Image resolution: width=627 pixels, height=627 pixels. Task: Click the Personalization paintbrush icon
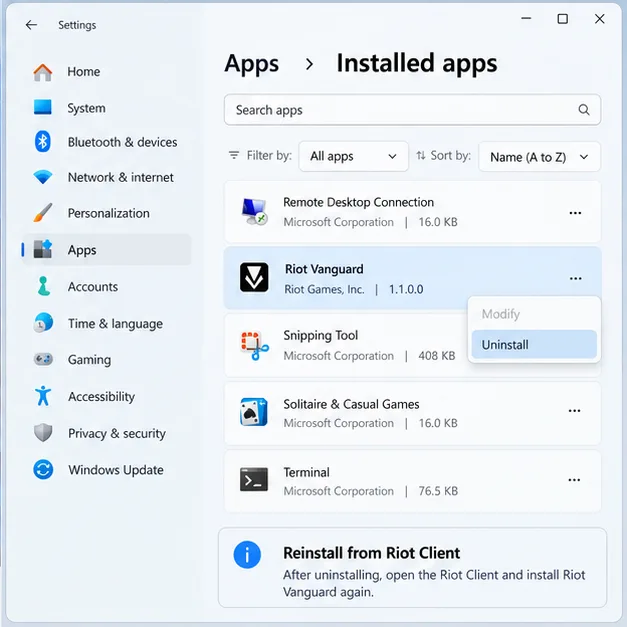tap(43, 212)
